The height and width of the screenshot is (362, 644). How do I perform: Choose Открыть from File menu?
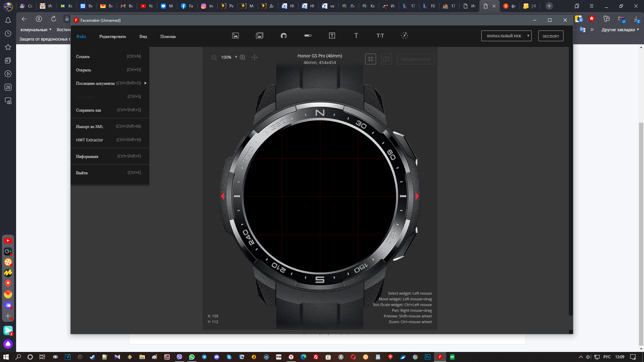[110, 70]
